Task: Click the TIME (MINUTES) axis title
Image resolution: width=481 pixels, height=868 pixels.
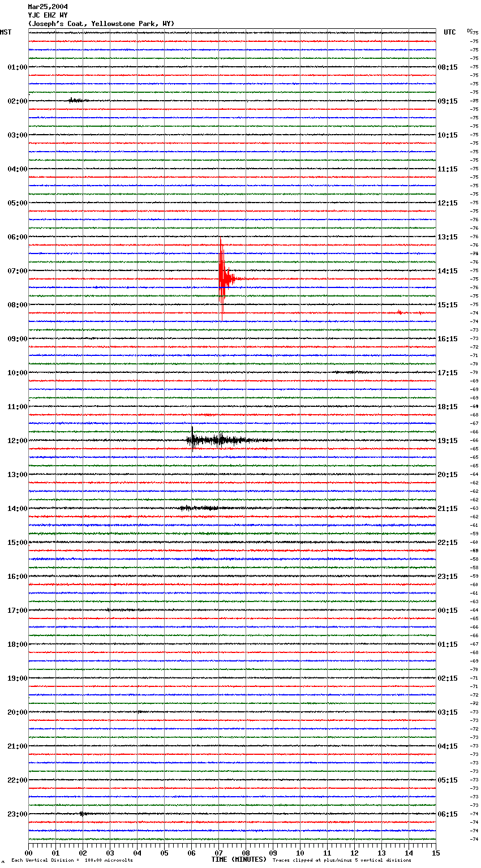Action: (239, 860)
